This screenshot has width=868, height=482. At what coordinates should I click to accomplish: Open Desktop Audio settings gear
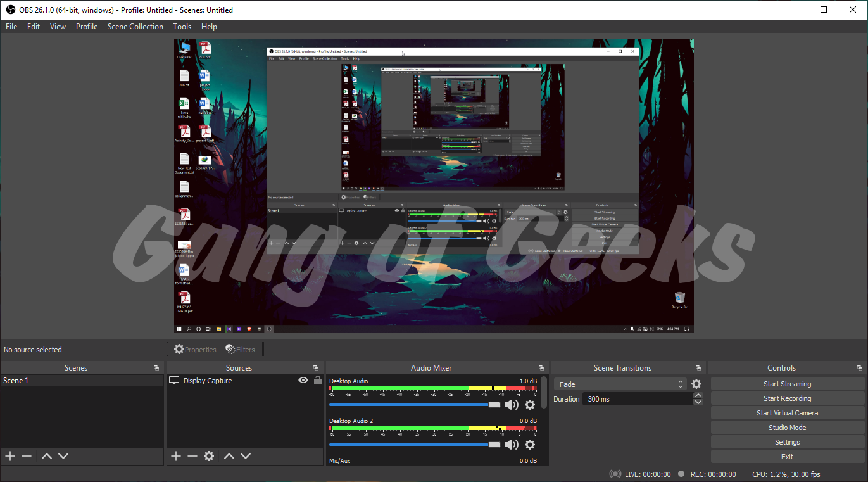point(530,405)
